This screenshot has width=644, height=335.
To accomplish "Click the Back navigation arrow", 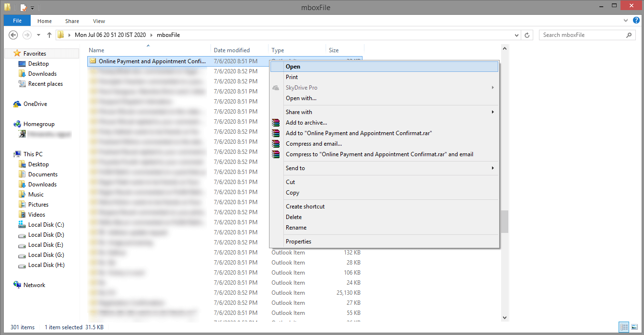I will tap(13, 35).
